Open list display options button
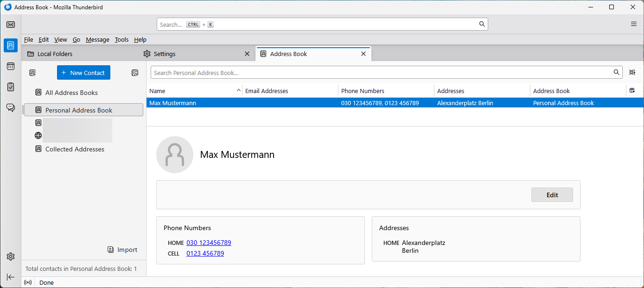This screenshot has height=288, width=644. 632,72
